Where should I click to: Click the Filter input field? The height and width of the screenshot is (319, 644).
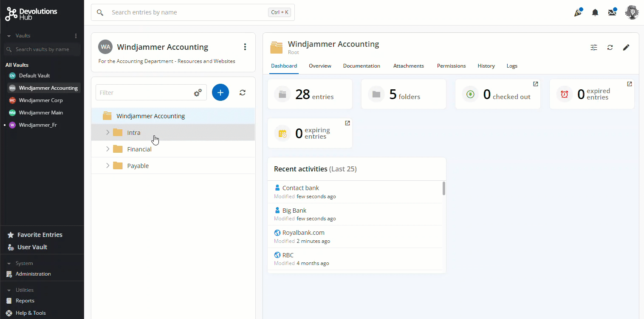(151, 92)
